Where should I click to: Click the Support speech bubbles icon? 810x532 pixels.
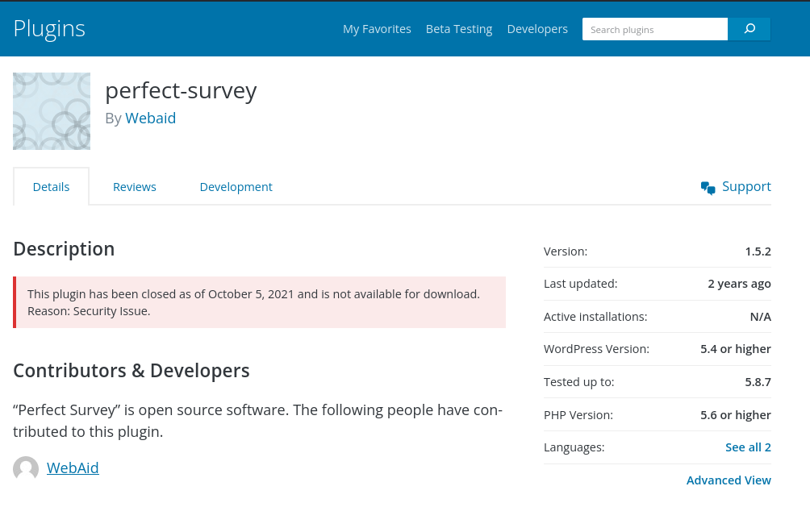708,188
